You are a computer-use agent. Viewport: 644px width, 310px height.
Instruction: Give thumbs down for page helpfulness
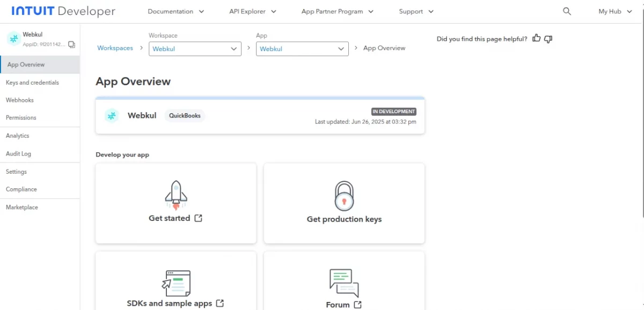click(548, 39)
